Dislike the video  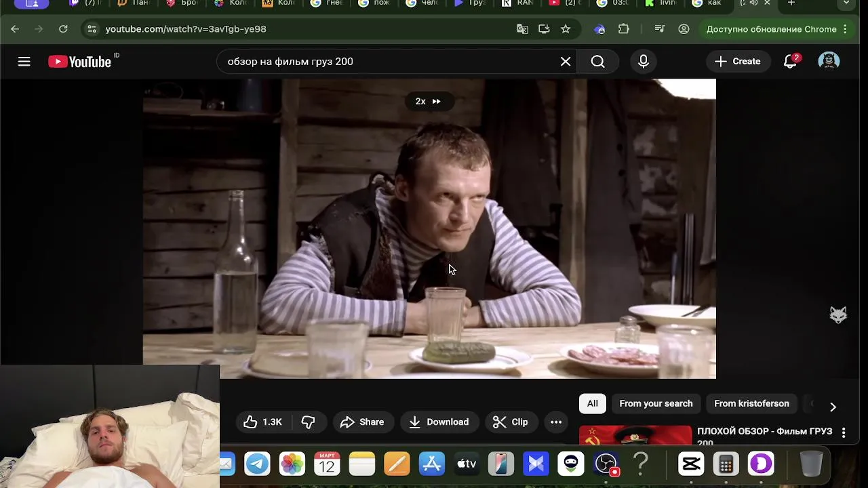click(308, 422)
